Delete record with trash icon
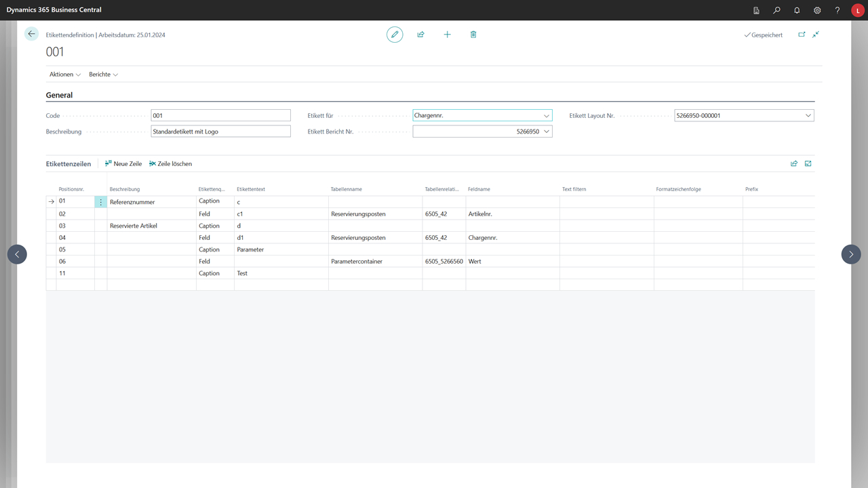Image resolution: width=868 pixels, height=488 pixels. 473,35
